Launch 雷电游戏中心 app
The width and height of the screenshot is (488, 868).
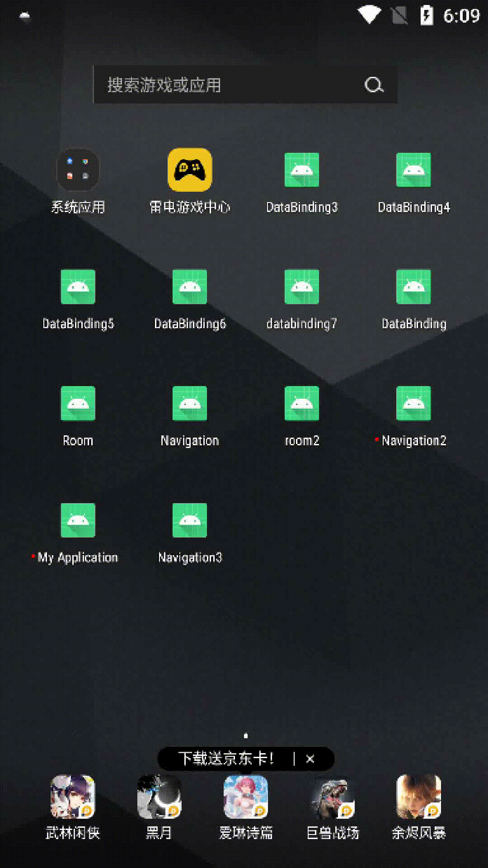(190, 170)
